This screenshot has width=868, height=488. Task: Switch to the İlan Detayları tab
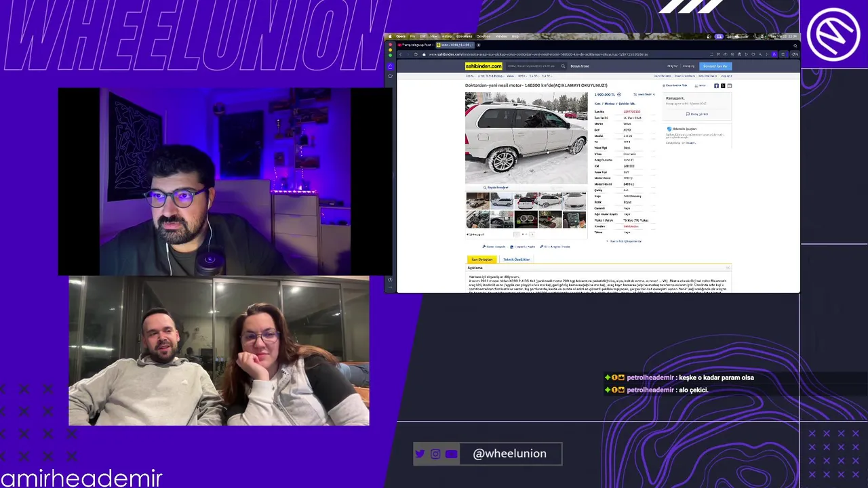pos(482,260)
